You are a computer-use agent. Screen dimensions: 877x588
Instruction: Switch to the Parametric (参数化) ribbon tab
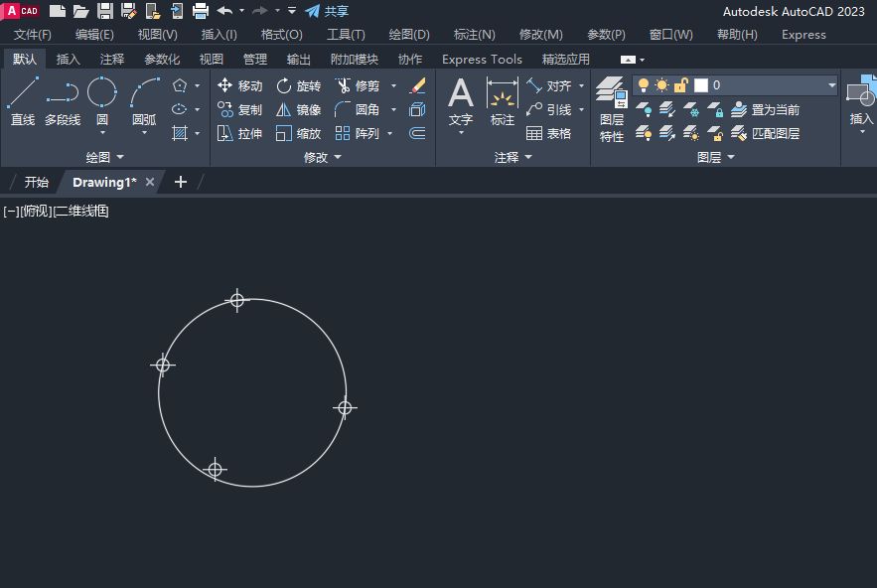click(162, 60)
